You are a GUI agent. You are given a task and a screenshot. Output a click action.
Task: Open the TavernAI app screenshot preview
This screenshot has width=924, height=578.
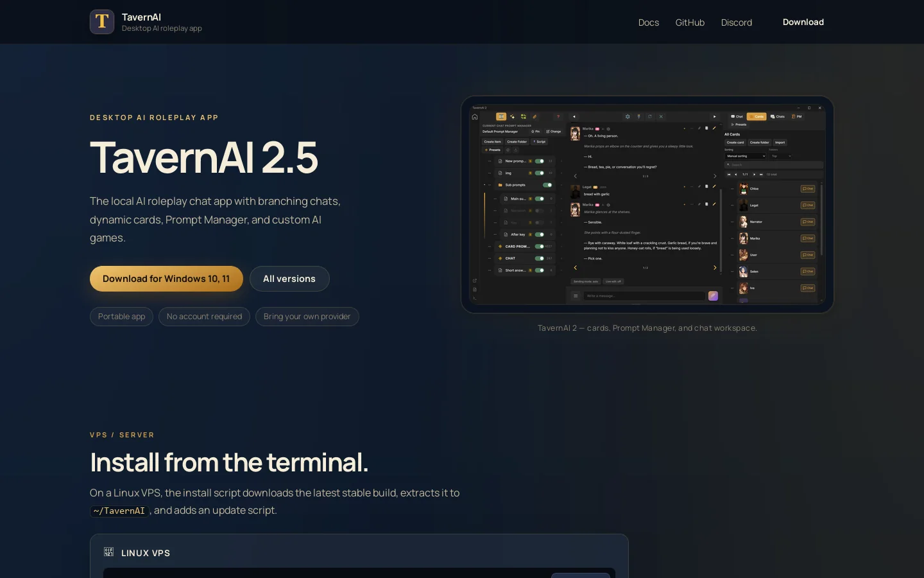647,204
